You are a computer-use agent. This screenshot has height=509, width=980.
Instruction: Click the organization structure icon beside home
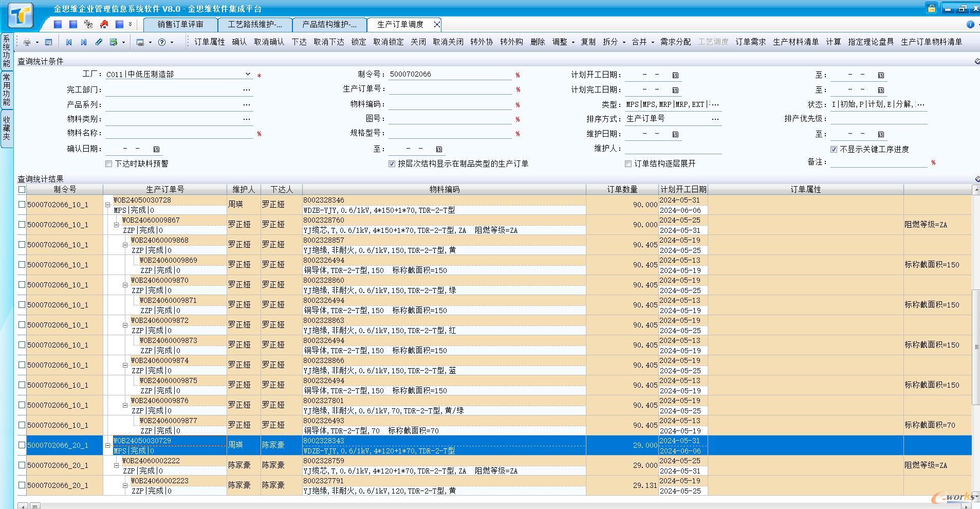pos(88,24)
